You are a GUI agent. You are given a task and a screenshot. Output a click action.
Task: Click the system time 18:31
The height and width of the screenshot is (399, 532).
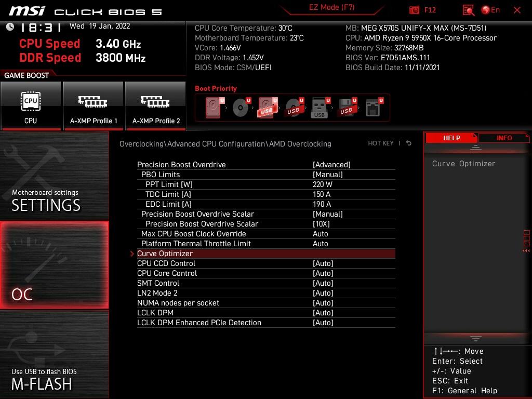[x=41, y=27]
